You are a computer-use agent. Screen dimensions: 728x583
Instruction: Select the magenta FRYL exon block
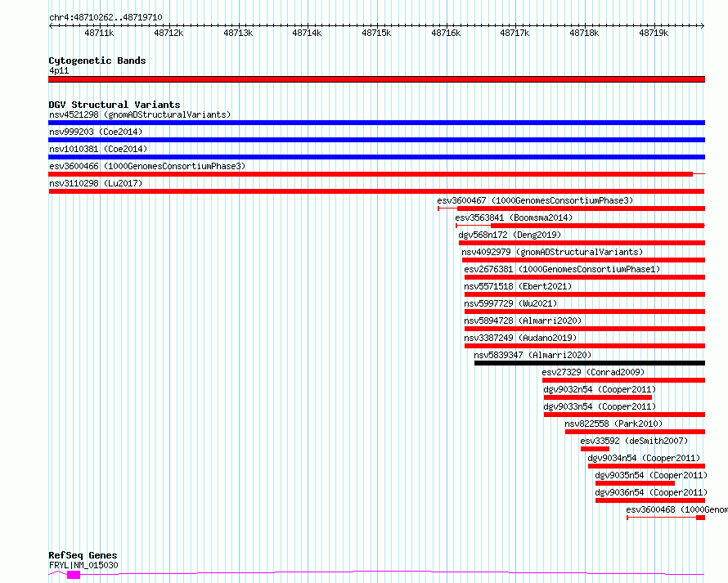coord(74,575)
